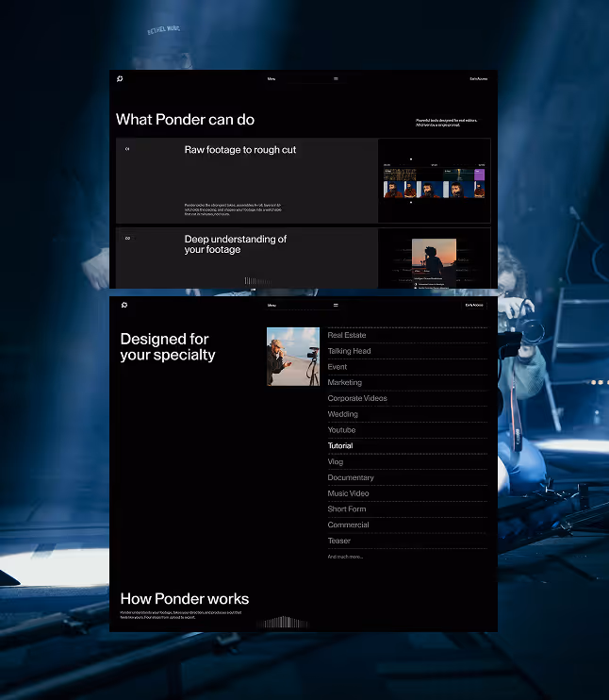This screenshot has width=609, height=700.
Task: Select Teaser in the specialty list
Action: point(339,541)
